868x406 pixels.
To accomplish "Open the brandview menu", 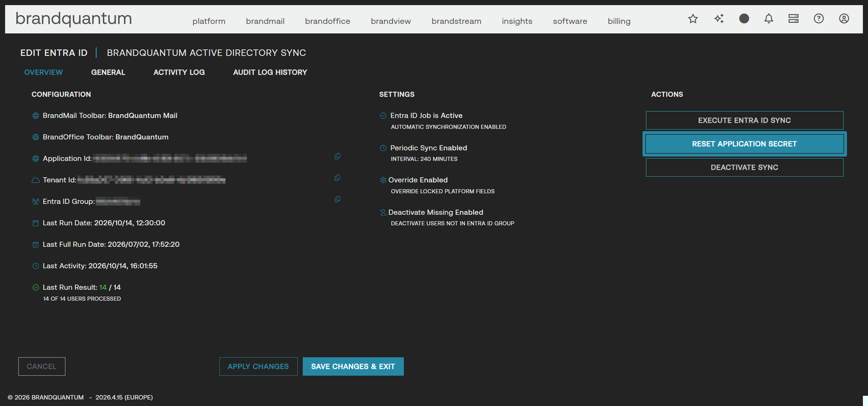I will coord(391,21).
